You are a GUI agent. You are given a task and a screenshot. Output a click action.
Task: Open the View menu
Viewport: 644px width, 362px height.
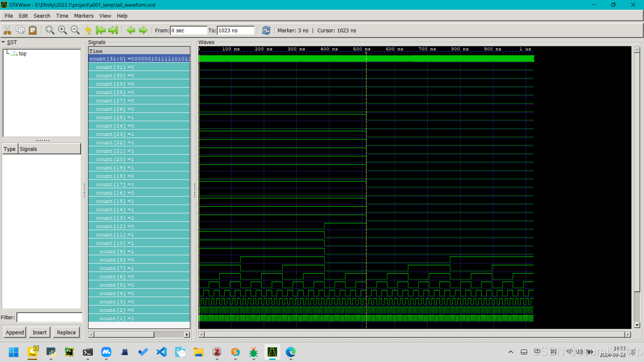105,16
